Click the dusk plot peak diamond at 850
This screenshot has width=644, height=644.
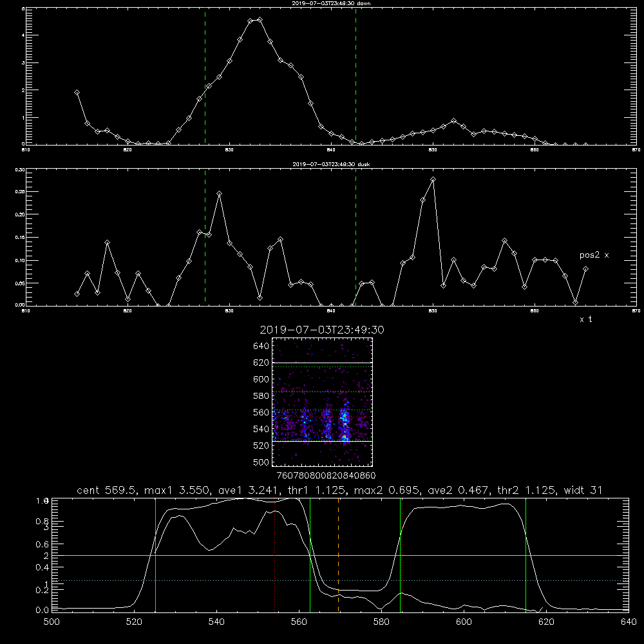(x=433, y=180)
